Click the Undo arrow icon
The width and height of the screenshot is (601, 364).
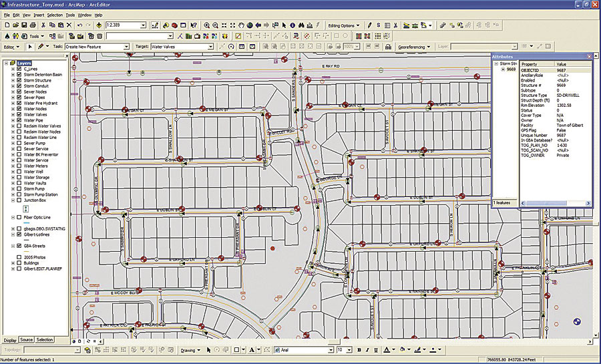79,25
